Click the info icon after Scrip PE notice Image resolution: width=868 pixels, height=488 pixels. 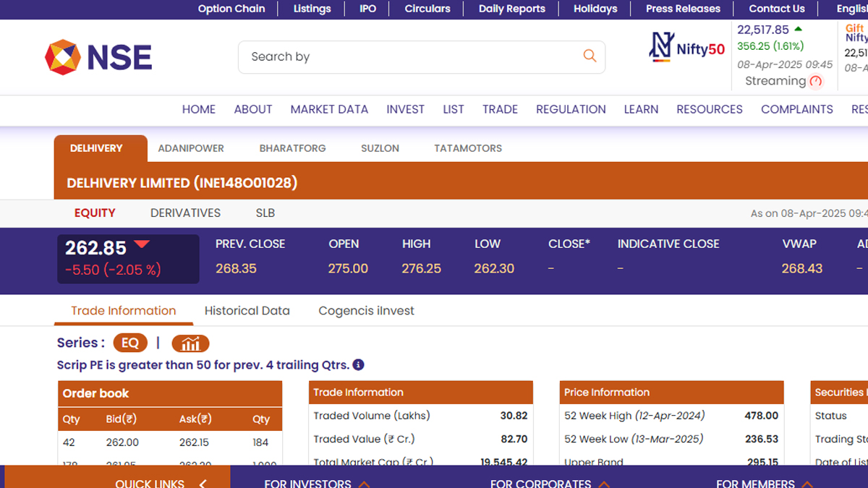pyautogui.click(x=358, y=365)
